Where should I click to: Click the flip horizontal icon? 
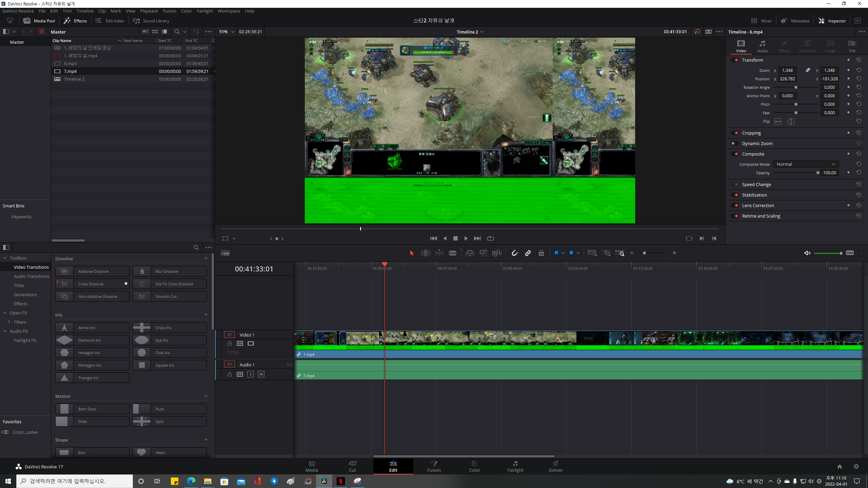778,122
